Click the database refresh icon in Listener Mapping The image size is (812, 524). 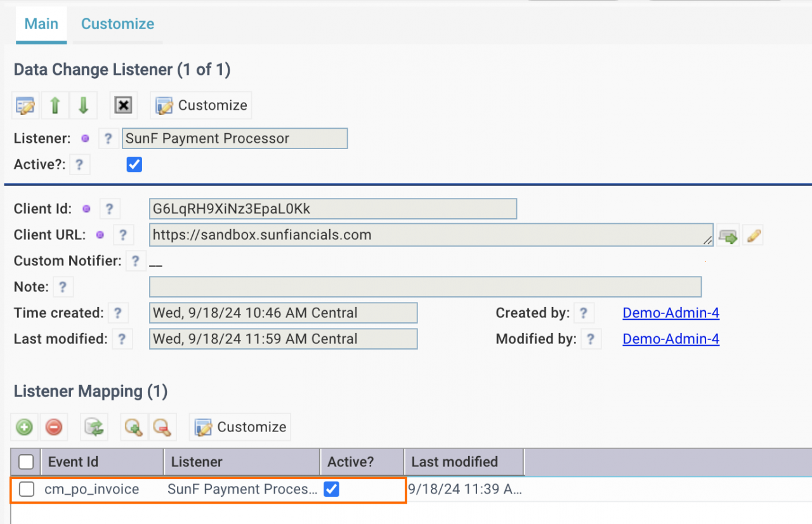(x=95, y=428)
